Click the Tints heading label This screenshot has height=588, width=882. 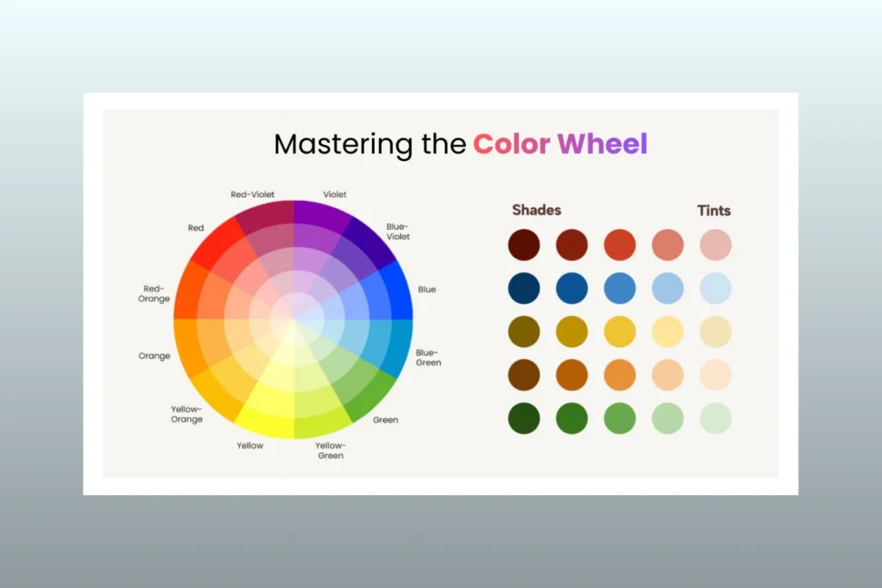point(715,209)
